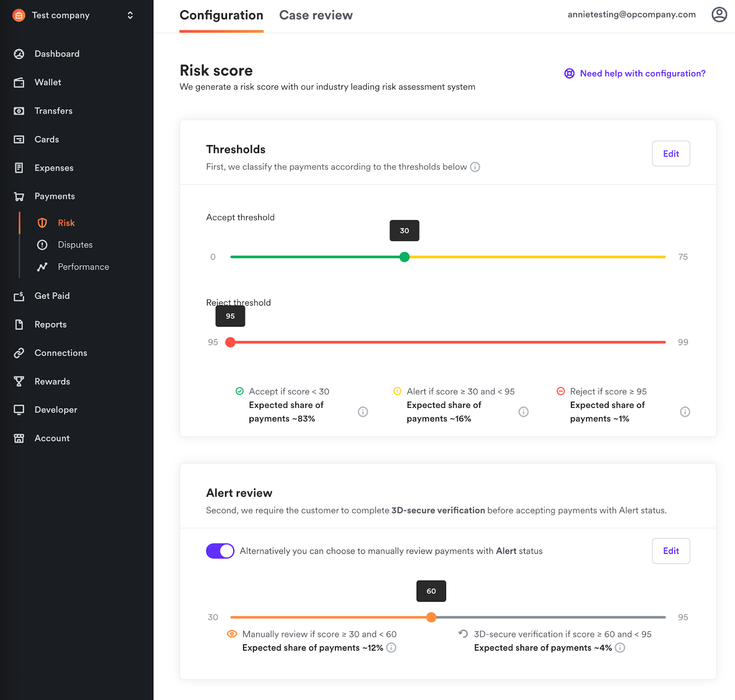Click the orange manual review slider handle

431,617
